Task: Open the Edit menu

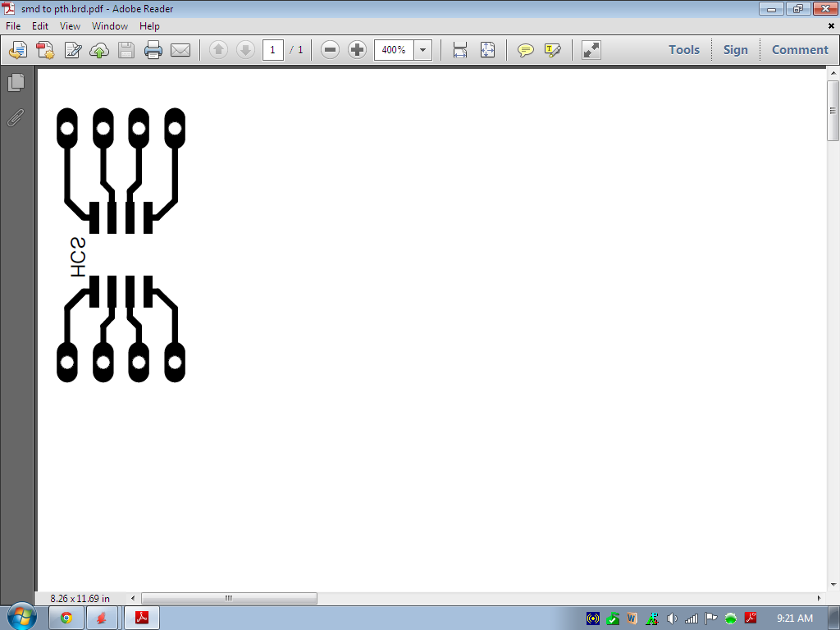Action: point(40,26)
